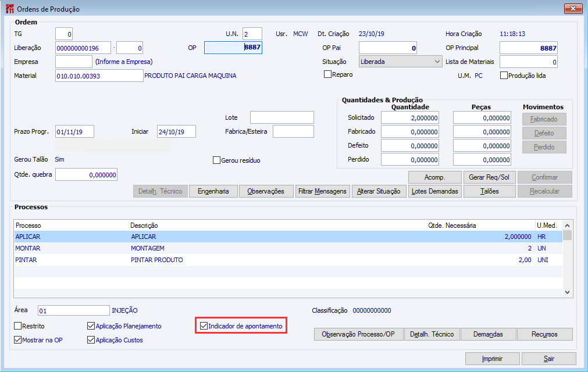Click the U.Med. column header
Screen dimensions: 588x372
click(x=548, y=226)
